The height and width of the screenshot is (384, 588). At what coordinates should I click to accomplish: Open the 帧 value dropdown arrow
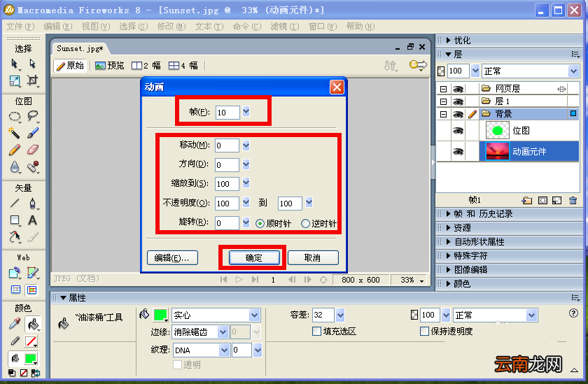(x=246, y=111)
